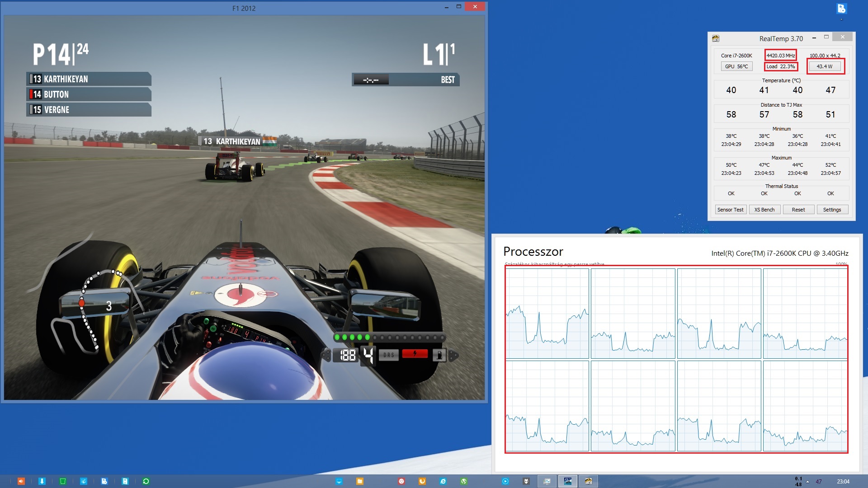Click the F1 2012 window title bar

point(244,8)
